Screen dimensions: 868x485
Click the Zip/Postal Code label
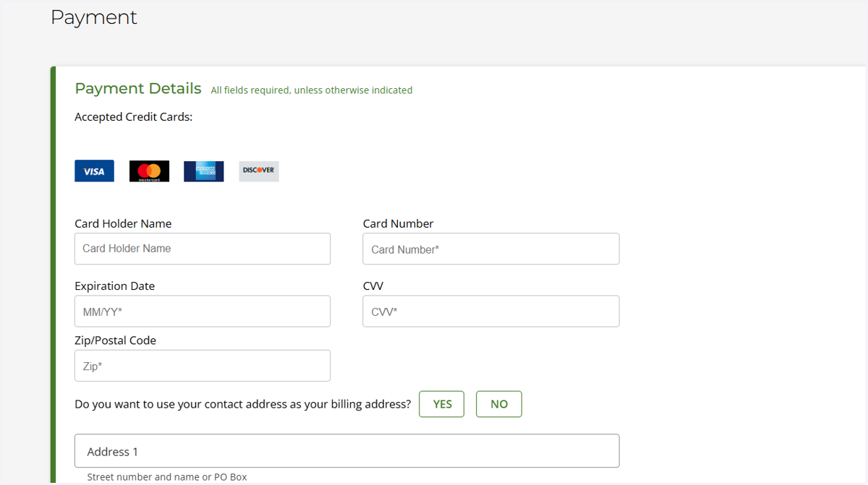[115, 340]
